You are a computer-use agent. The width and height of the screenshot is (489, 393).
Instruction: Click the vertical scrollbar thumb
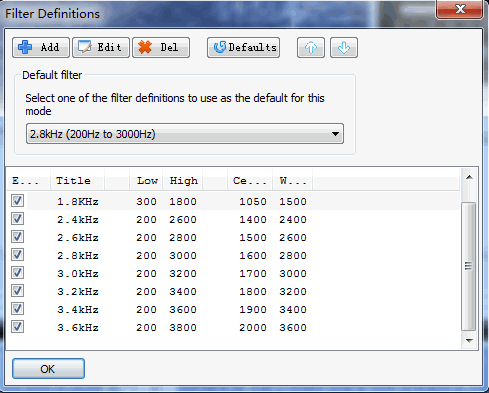[x=469, y=266]
